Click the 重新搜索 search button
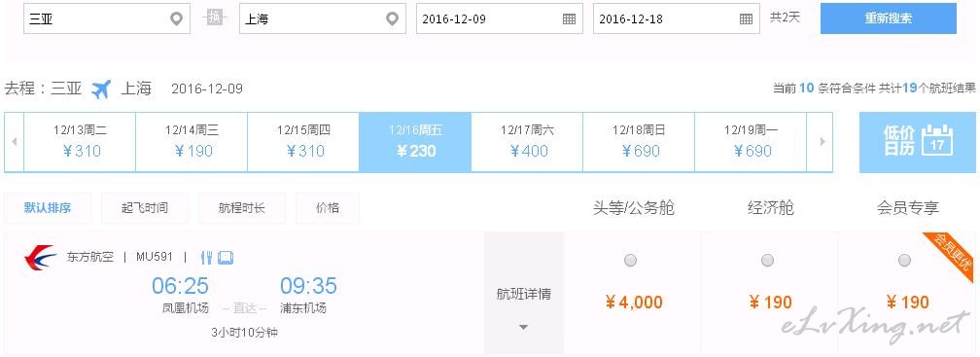980x357 pixels. pos(889,18)
